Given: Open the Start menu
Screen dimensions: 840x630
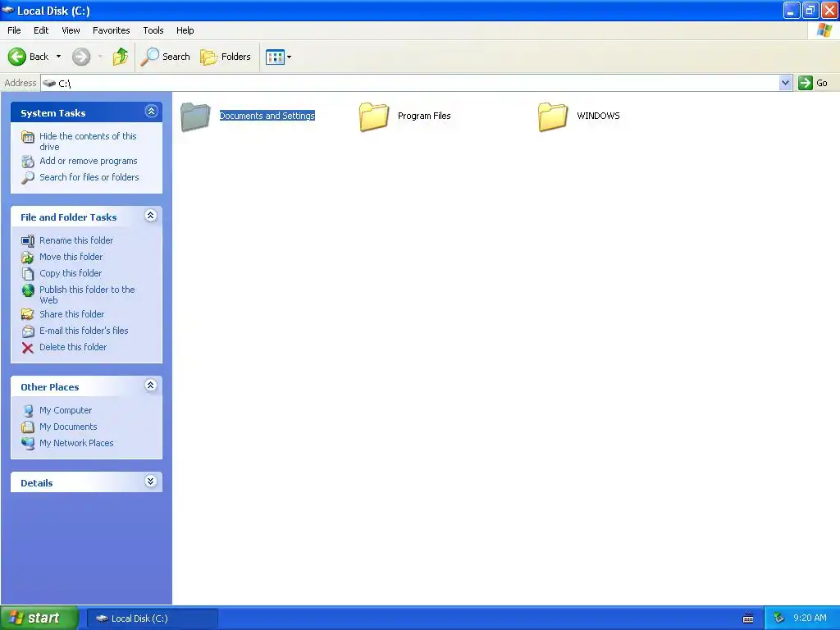Looking at the screenshot, I should click(x=39, y=618).
